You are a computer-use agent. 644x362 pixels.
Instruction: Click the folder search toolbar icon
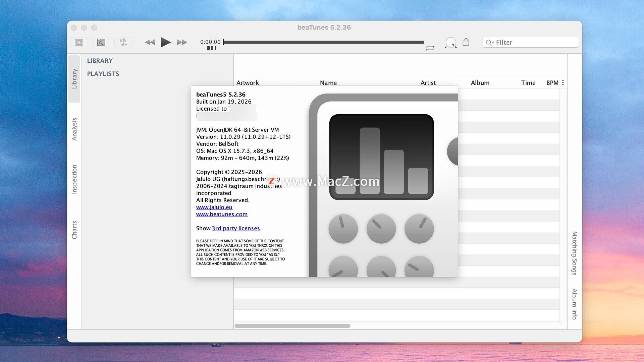[x=101, y=42]
